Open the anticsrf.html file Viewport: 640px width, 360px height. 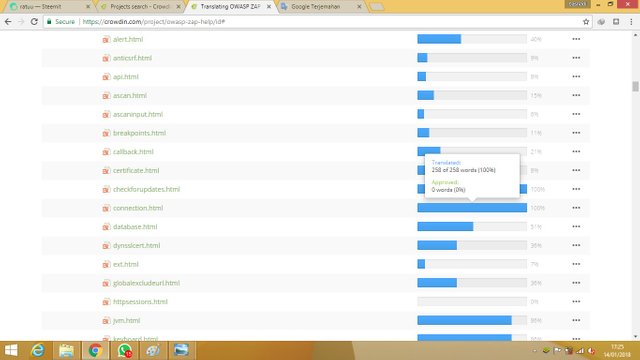pos(132,58)
